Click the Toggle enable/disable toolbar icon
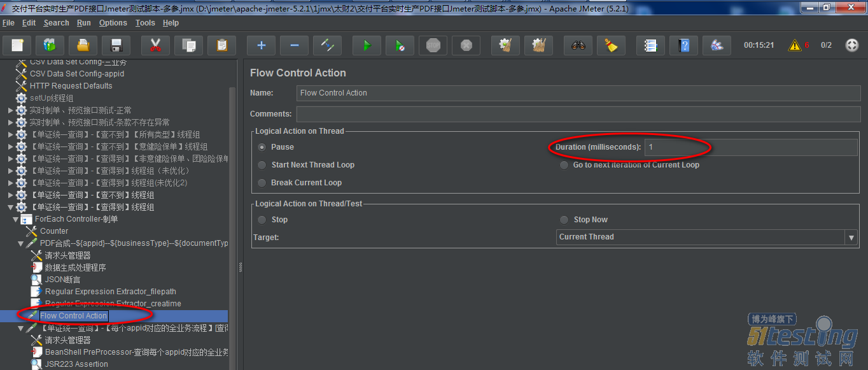868x370 pixels. (x=327, y=45)
